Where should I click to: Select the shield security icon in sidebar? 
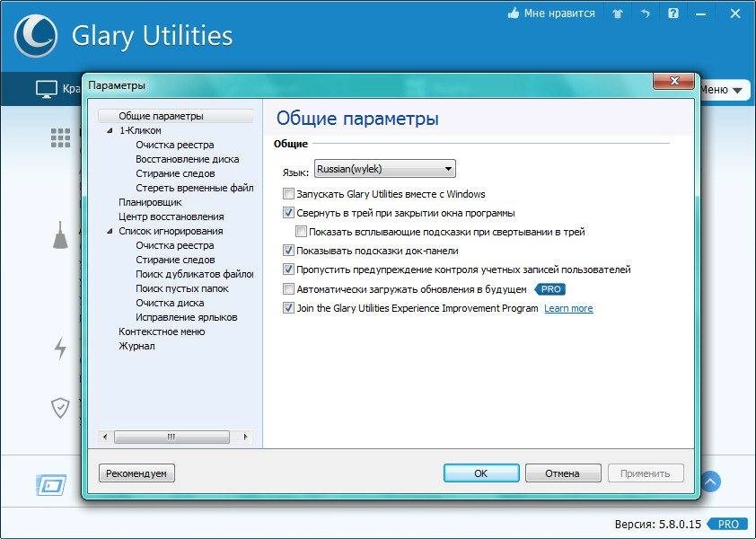point(60,408)
